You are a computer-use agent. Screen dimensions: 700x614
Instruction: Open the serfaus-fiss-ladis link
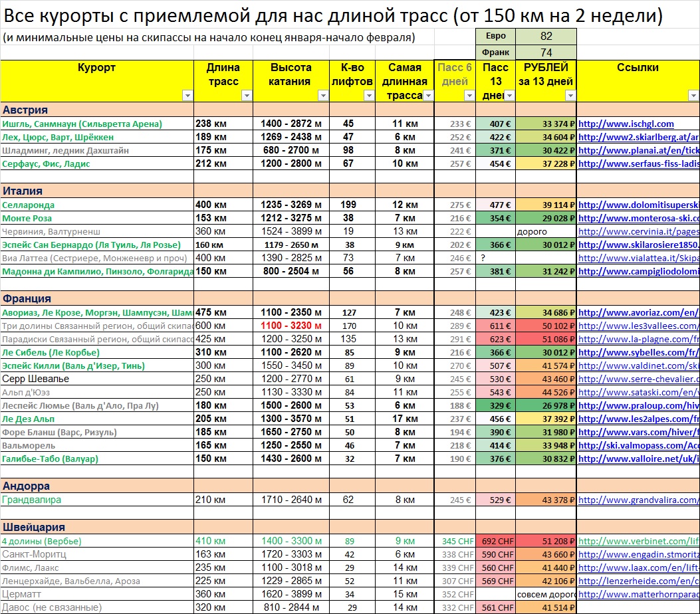(x=639, y=163)
